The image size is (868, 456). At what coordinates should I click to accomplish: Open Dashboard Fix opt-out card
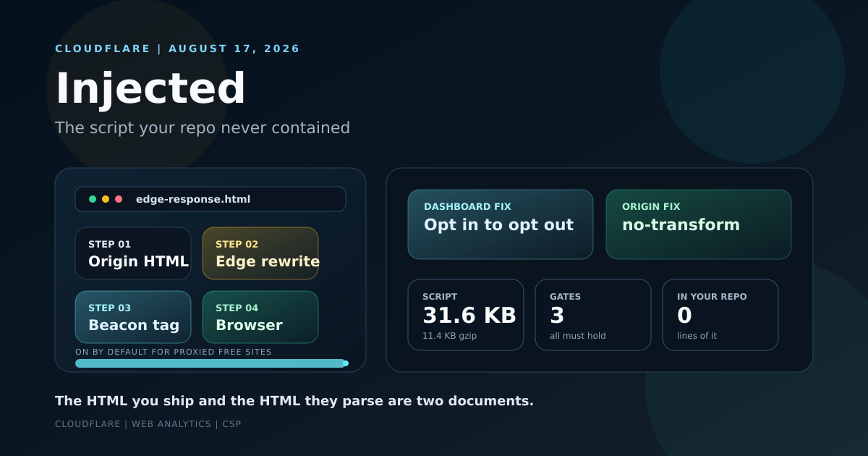point(501,224)
